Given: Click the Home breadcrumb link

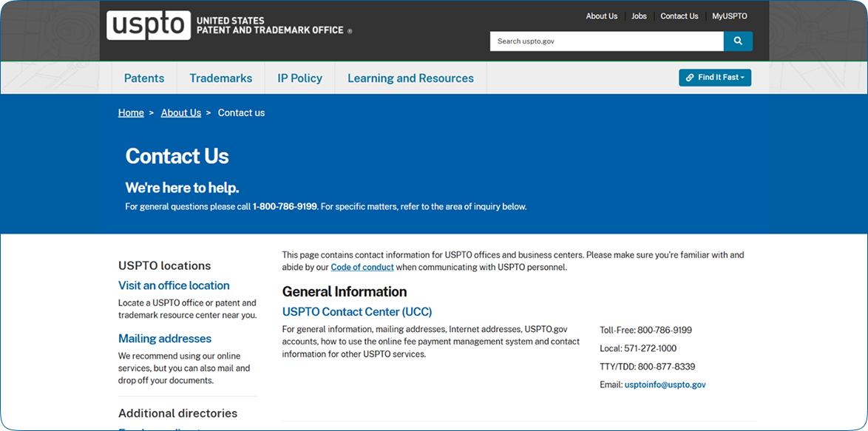Looking at the screenshot, I should pyautogui.click(x=131, y=113).
